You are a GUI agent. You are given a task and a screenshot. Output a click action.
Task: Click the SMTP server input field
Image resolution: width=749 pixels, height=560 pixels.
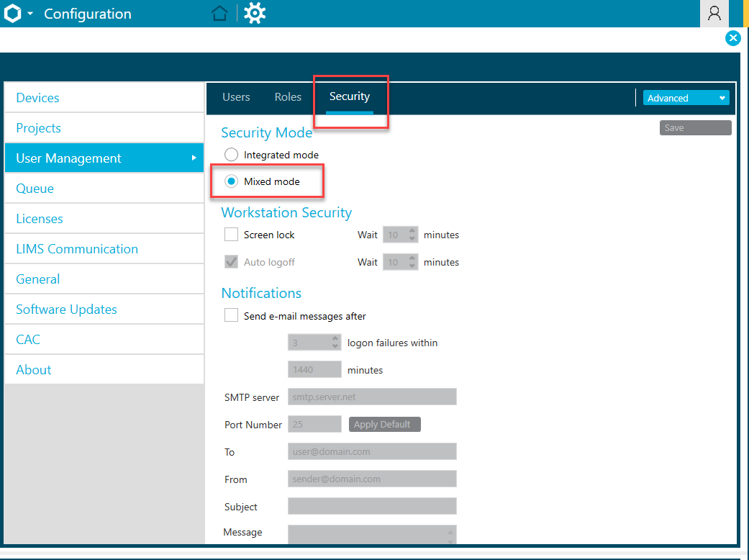click(x=372, y=397)
